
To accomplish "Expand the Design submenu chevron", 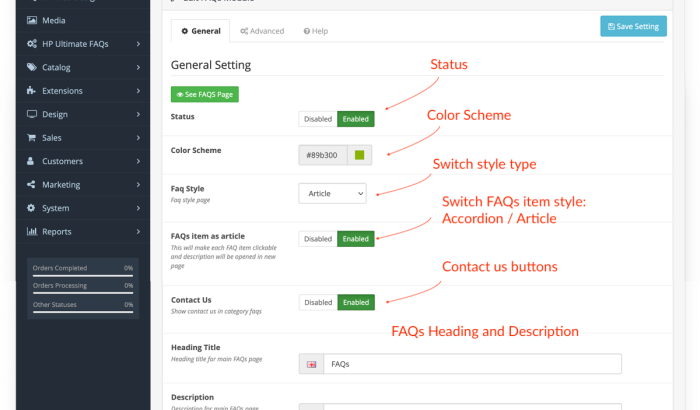I will pyautogui.click(x=138, y=114).
